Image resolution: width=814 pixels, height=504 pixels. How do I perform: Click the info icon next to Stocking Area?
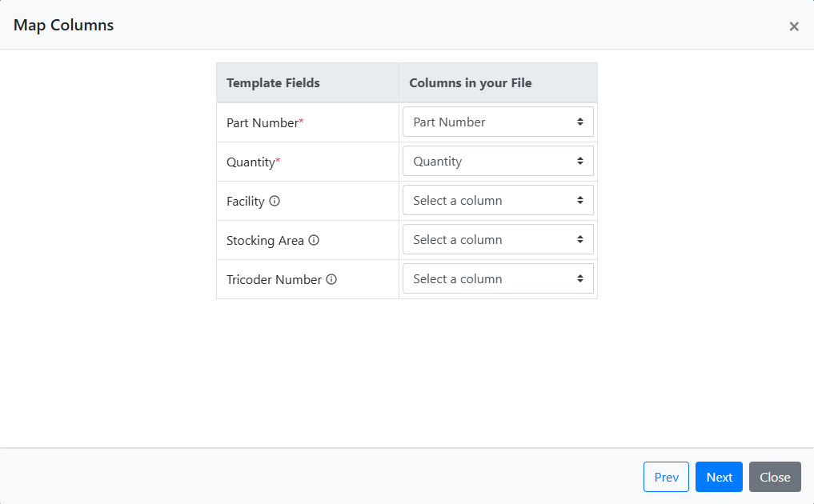click(314, 240)
